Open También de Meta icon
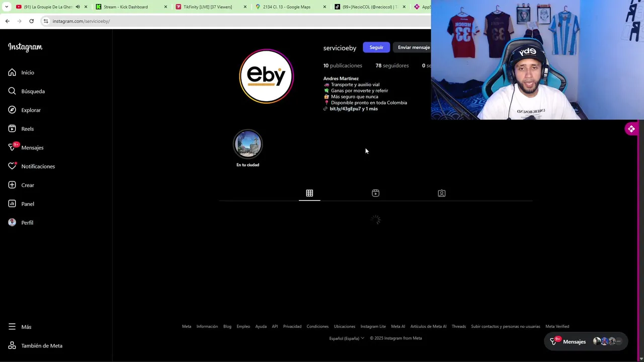Image resolution: width=644 pixels, height=362 pixels. tap(12, 345)
